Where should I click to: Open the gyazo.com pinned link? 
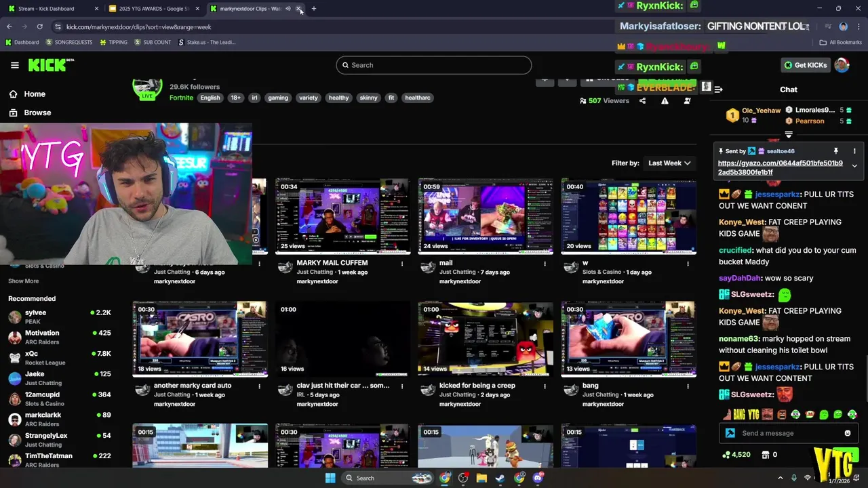781,167
